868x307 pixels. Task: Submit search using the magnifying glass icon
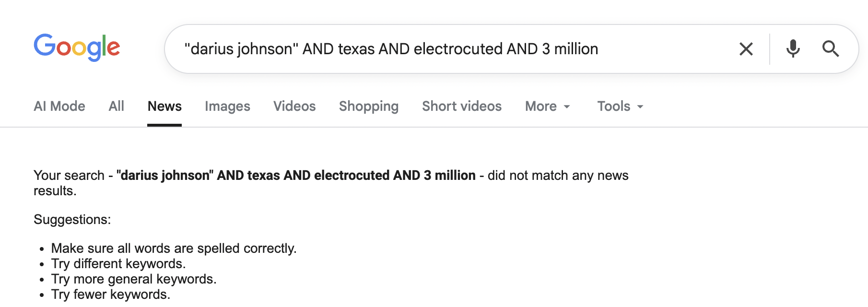831,49
